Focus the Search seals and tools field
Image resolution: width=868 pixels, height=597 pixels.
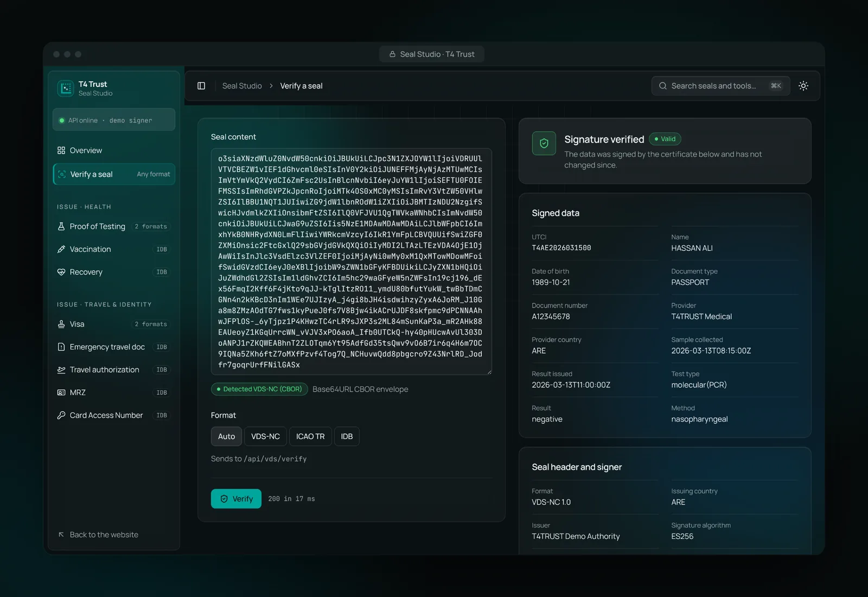tap(720, 86)
